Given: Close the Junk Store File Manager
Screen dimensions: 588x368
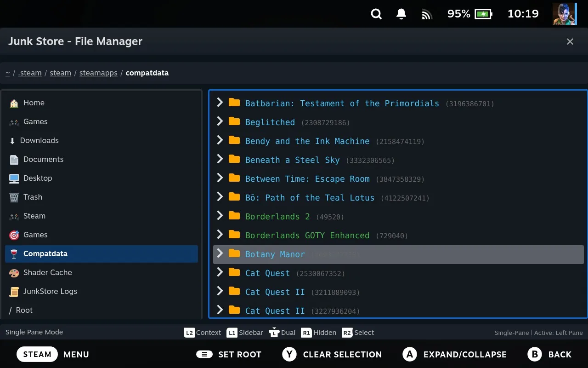Looking at the screenshot, I should click(570, 41).
